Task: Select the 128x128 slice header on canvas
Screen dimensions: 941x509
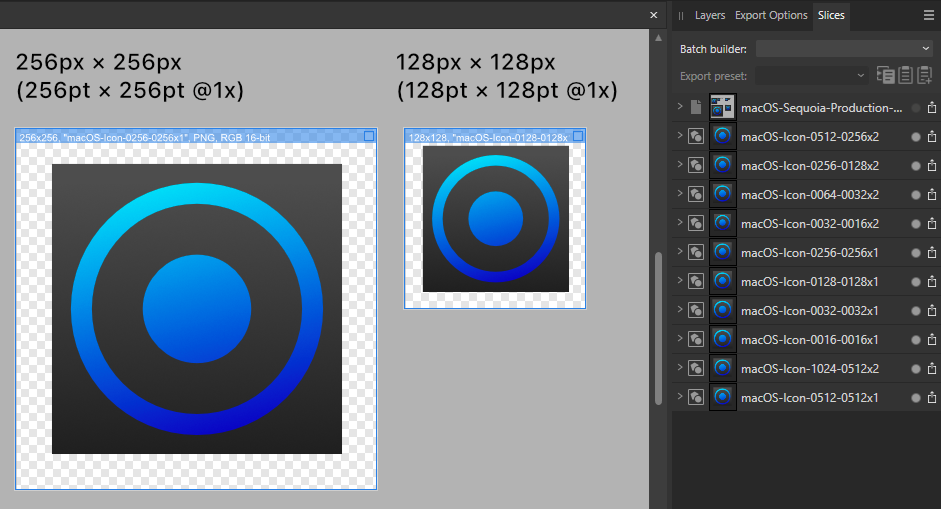Action: (495, 137)
